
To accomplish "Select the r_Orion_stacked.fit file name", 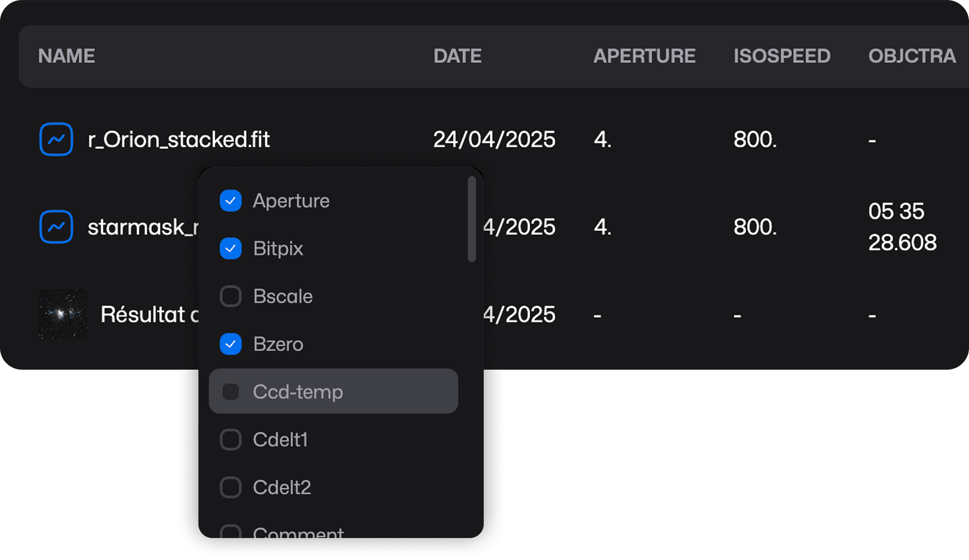I will (179, 139).
